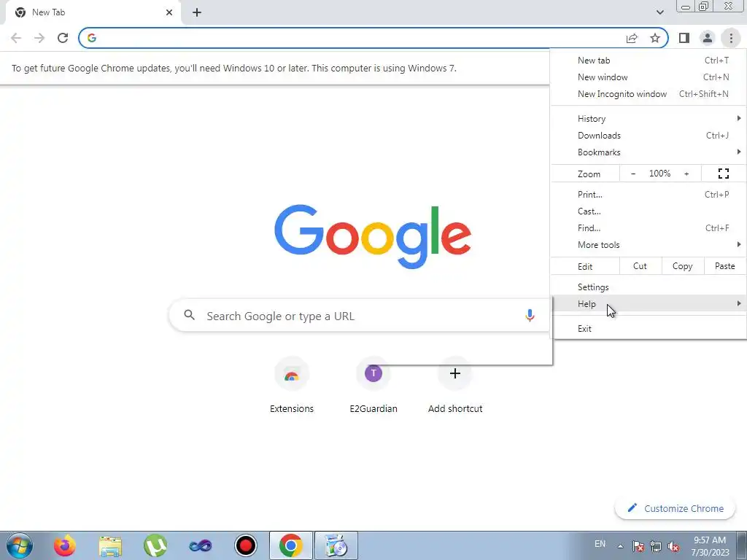Open the profile avatar icon
Viewport: 747px width, 560px height.
tap(708, 38)
